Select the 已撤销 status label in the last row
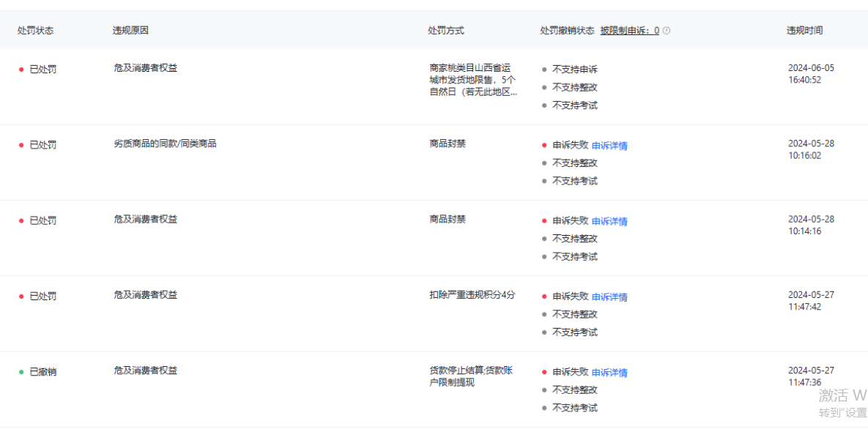This screenshot has height=432, width=868. click(x=42, y=372)
